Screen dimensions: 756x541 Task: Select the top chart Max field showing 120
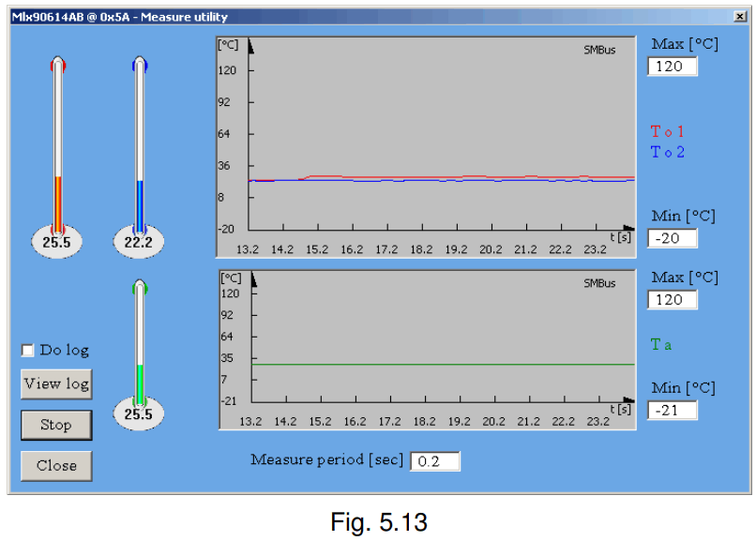click(x=673, y=66)
